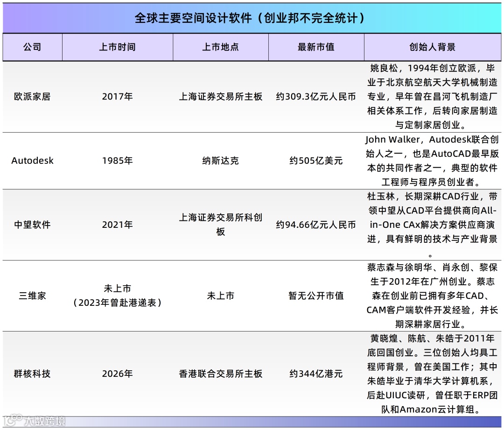Click the 约309.3亿元人民币 value cell
Screen dimensions: 504x430
[x=316, y=97]
